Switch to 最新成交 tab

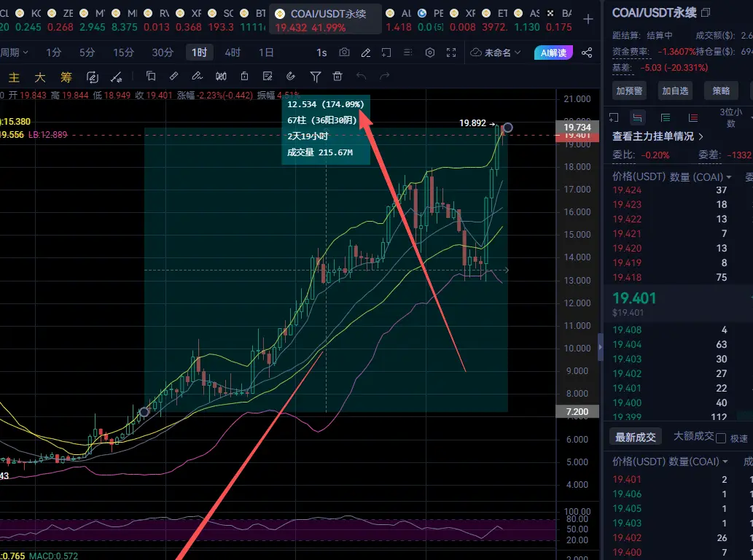click(636, 437)
